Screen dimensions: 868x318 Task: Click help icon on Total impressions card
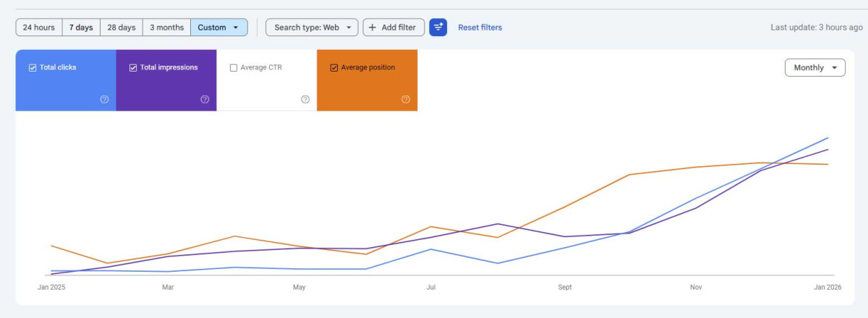(x=205, y=100)
